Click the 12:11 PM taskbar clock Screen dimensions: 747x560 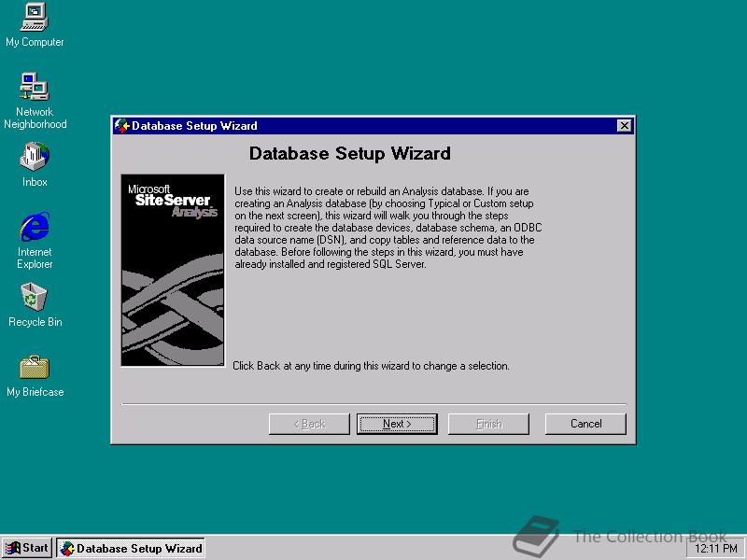[716, 549]
